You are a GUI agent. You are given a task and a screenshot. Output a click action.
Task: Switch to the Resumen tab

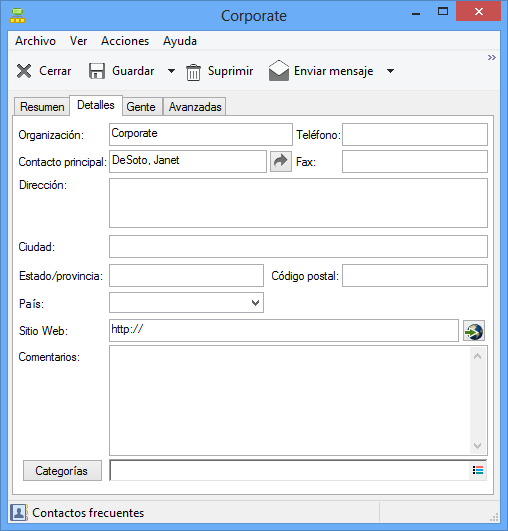click(x=42, y=107)
